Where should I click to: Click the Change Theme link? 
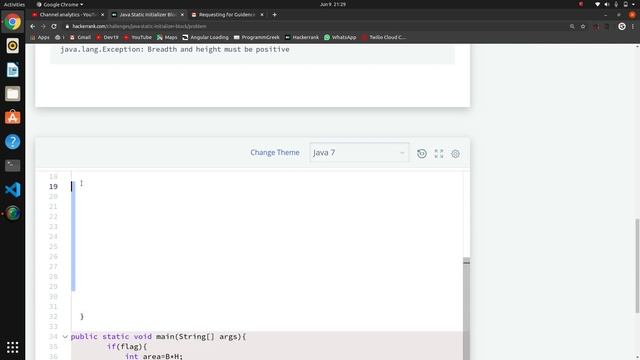click(275, 153)
